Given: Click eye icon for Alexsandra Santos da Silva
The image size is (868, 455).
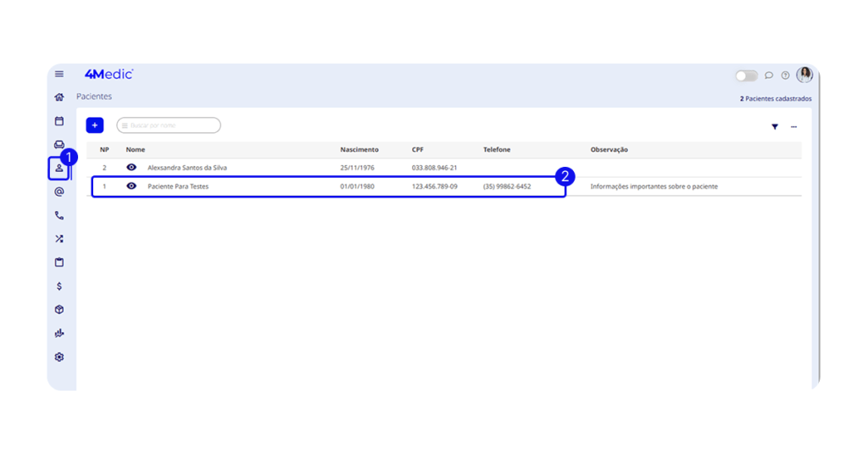Looking at the screenshot, I should [131, 168].
